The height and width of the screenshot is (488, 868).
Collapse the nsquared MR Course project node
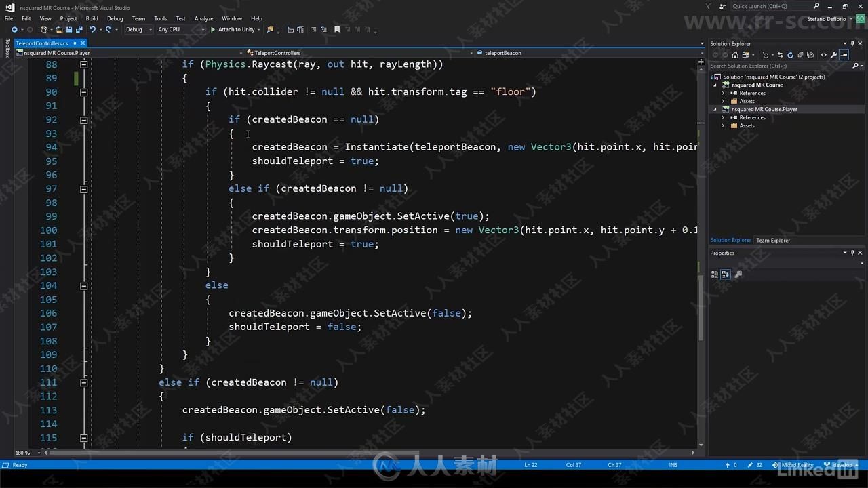coord(715,85)
